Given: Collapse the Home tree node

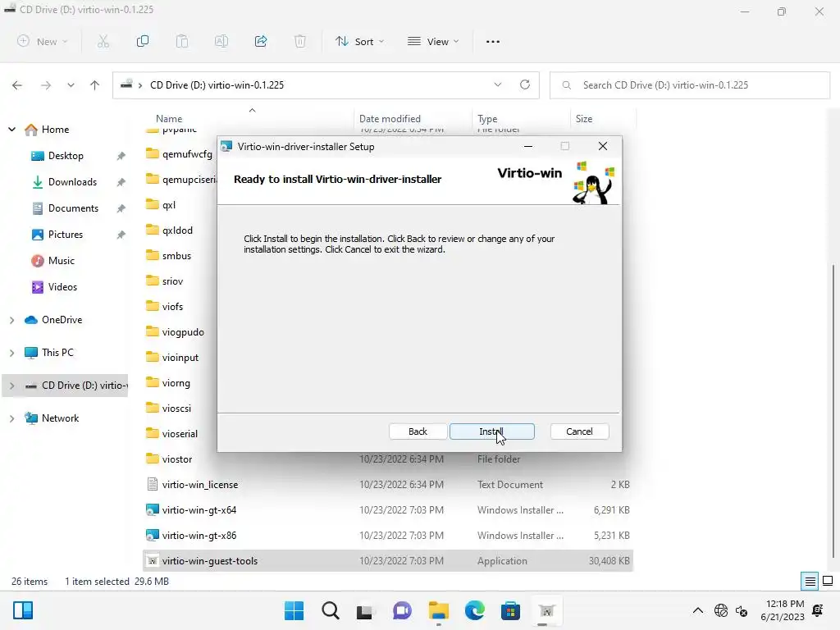Looking at the screenshot, I should 11,129.
